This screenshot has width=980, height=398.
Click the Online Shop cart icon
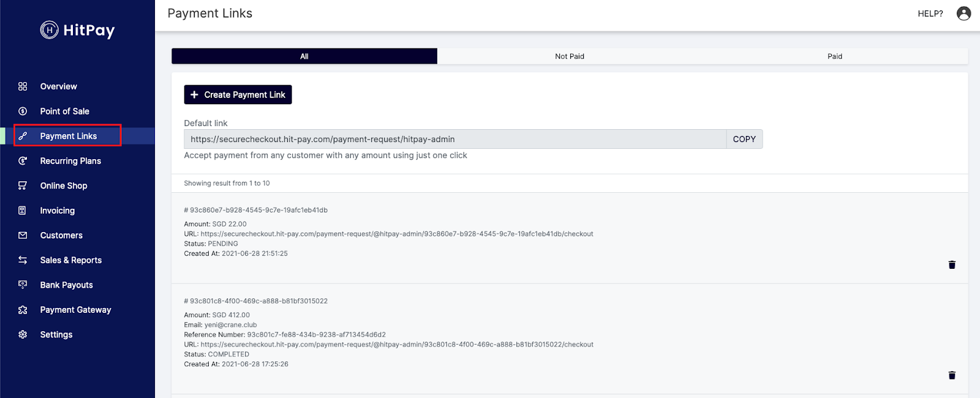pyautogui.click(x=23, y=186)
